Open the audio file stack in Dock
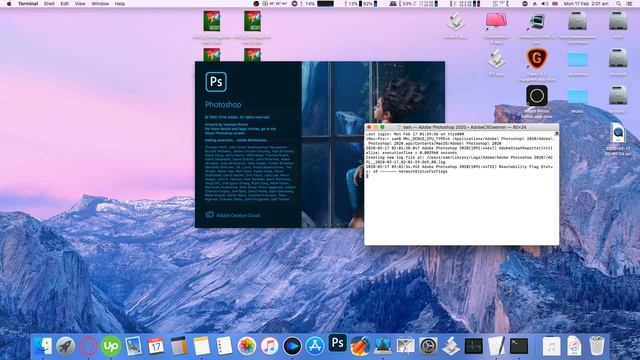 point(551,346)
